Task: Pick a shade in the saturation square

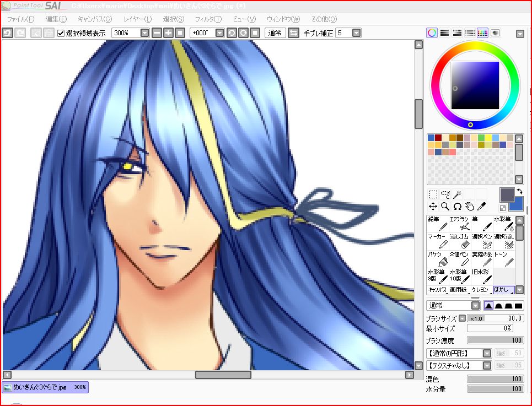Action: 475,85
